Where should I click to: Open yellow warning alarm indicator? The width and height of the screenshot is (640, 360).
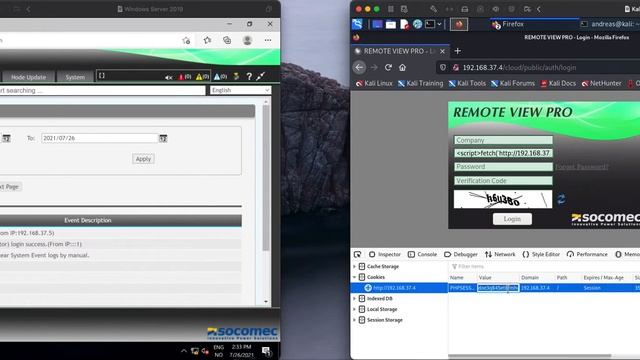point(202,77)
